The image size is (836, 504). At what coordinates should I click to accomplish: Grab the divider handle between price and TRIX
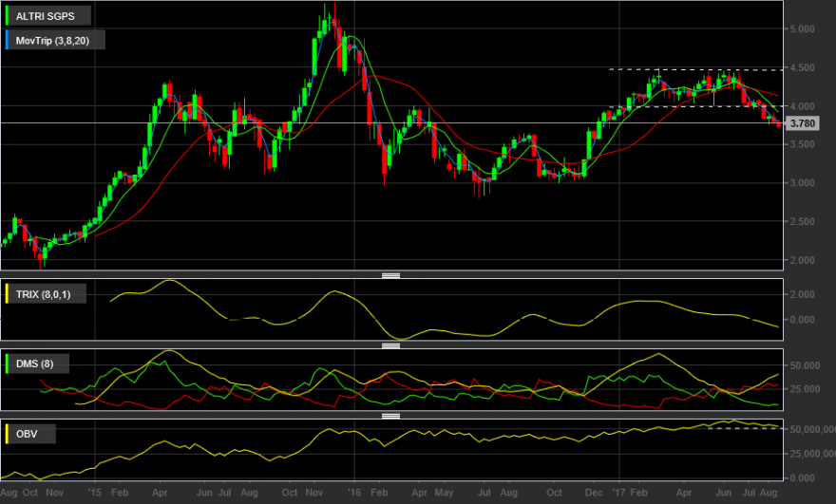[390, 275]
